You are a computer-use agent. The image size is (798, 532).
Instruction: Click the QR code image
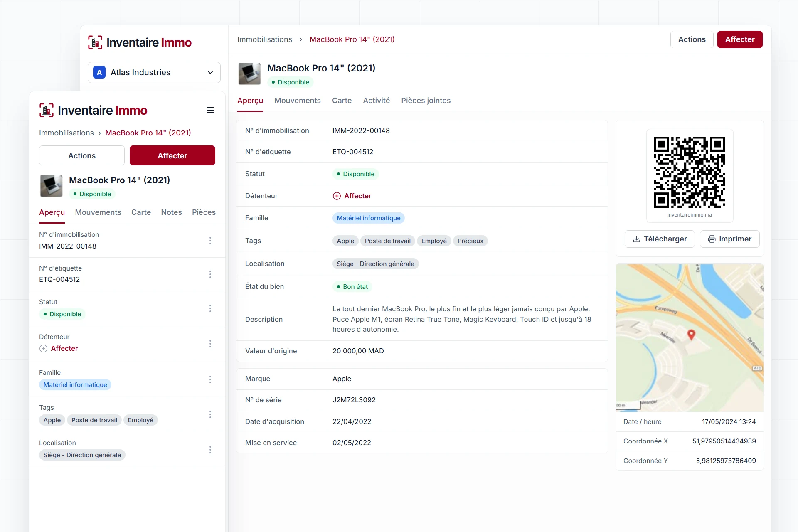coord(690,172)
